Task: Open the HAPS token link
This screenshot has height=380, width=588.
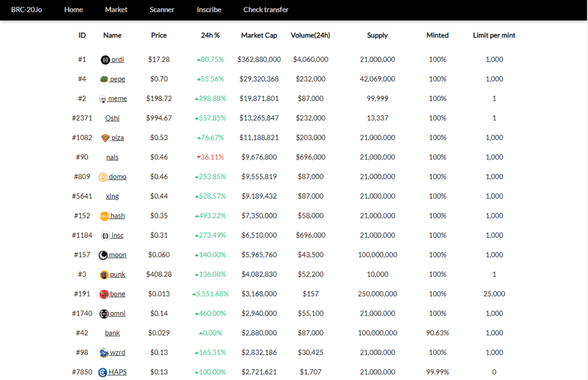Action: (x=118, y=372)
